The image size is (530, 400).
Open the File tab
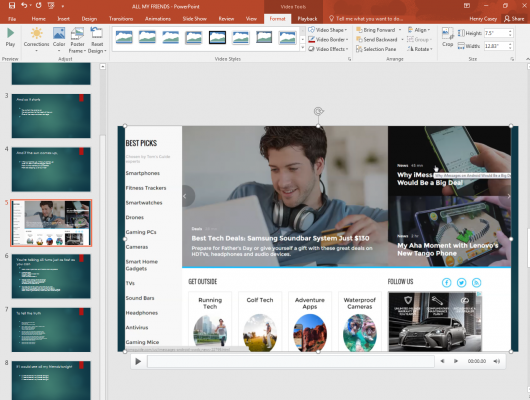click(x=12, y=19)
